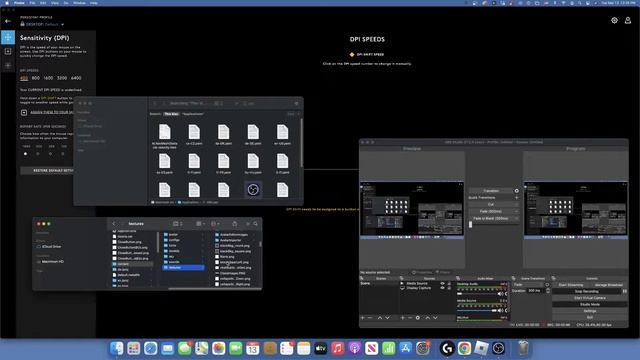Viewport: 640px width, 360px height.
Task: Select the 250 report rate option
Action: click(x=51, y=154)
